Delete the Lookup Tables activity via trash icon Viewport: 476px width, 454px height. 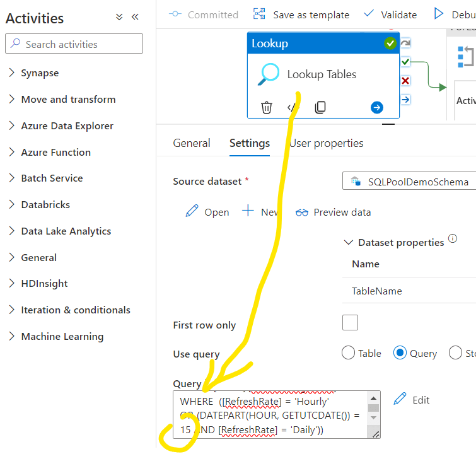click(x=267, y=107)
